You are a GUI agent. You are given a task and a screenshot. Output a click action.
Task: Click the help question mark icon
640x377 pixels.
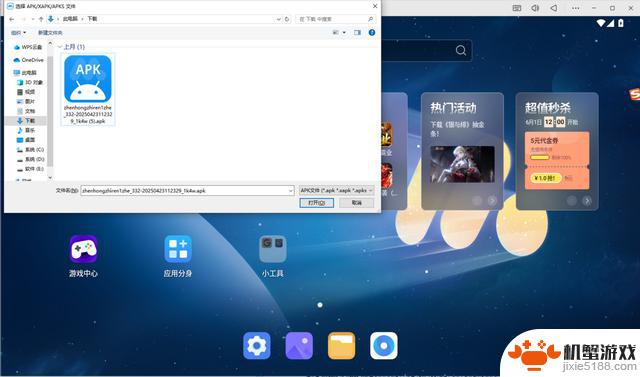372,32
